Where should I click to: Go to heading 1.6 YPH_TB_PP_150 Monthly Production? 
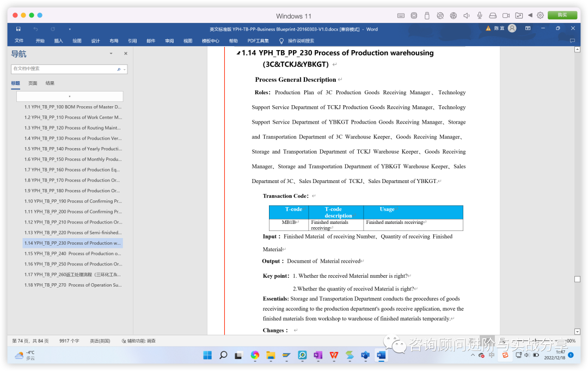(x=73, y=160)
